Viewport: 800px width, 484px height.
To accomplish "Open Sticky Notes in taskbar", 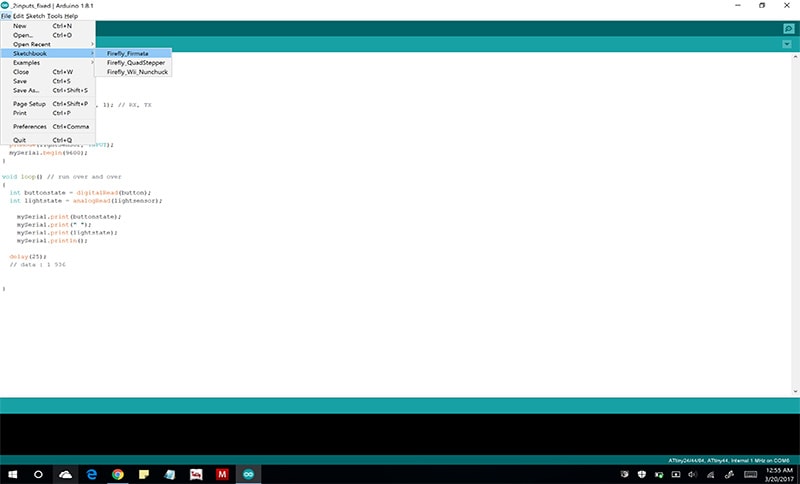I will [144, 474].
